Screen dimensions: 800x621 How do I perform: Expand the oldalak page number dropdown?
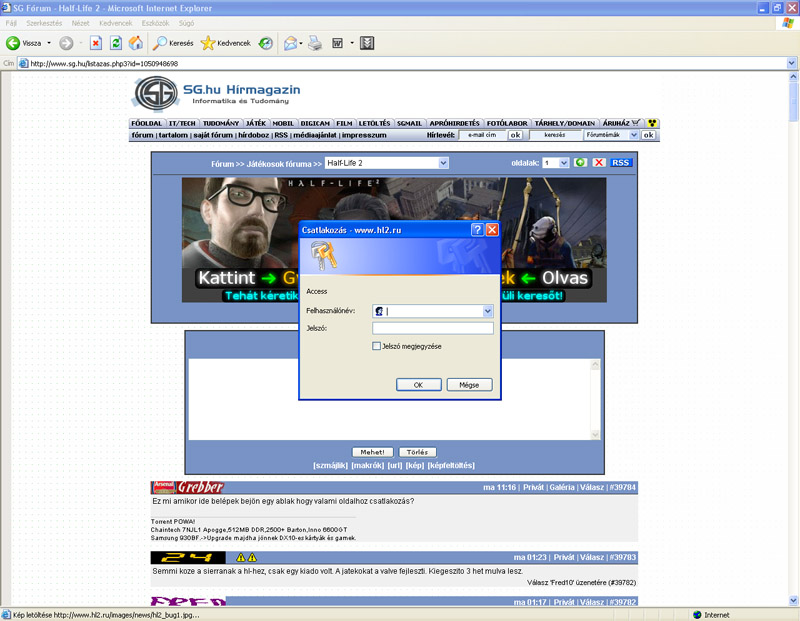563,163
